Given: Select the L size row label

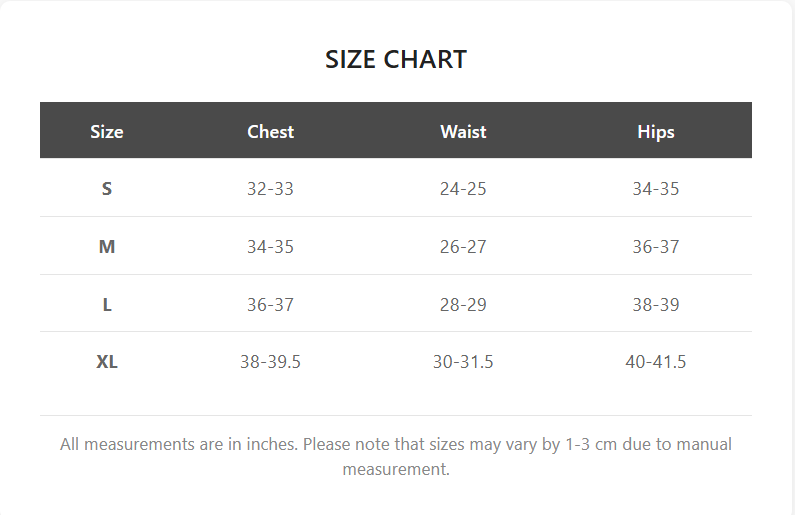Looking at the screenshot, I should click(x=107, y=304).
